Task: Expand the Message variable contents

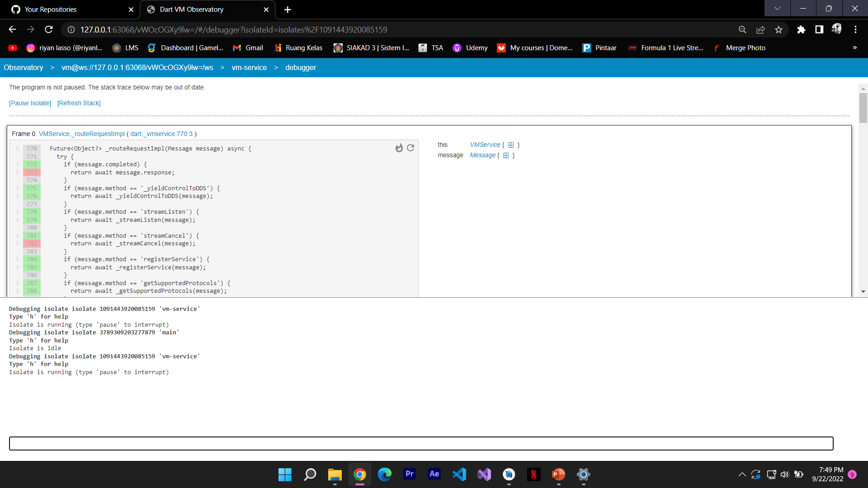Action: [506, 155]
